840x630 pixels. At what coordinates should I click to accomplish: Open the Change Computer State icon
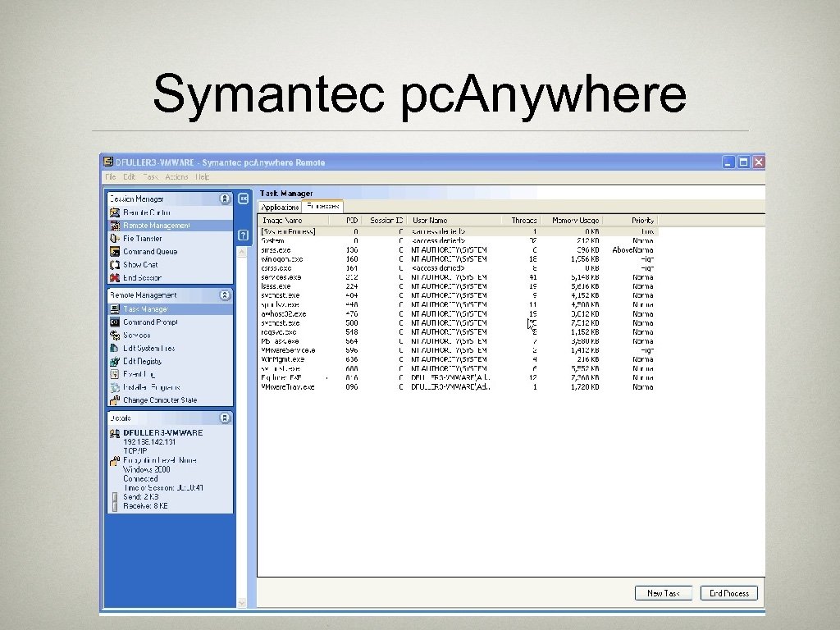coord(115,400)
